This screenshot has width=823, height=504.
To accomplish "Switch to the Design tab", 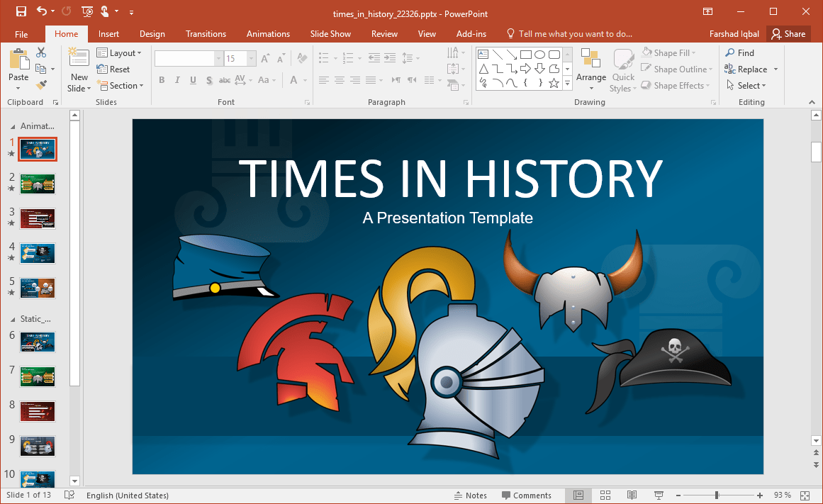I will (152, 34).
